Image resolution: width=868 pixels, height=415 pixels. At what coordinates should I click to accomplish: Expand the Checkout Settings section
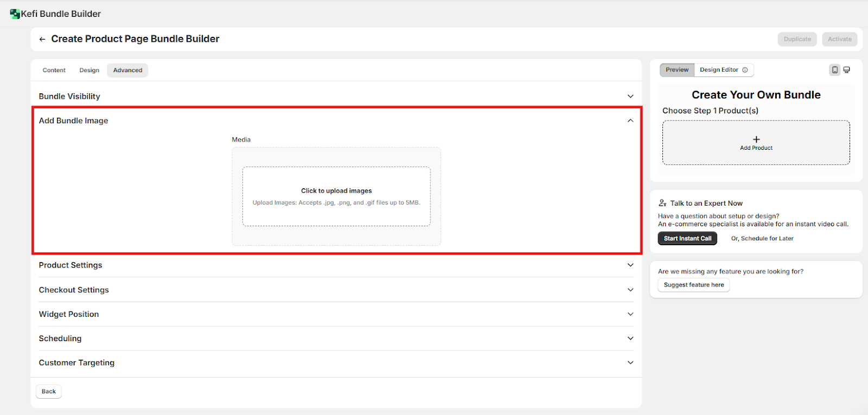pos(630,290)
